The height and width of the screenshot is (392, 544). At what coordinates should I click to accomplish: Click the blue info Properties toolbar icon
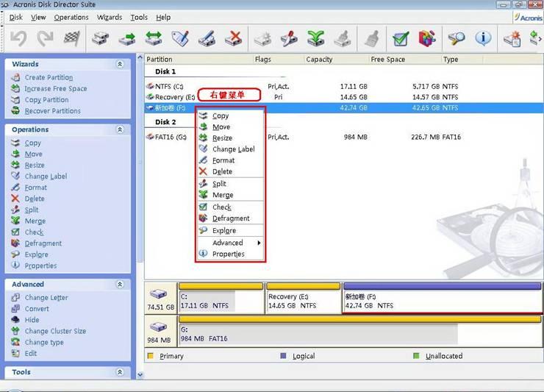(x=483, y=38)
